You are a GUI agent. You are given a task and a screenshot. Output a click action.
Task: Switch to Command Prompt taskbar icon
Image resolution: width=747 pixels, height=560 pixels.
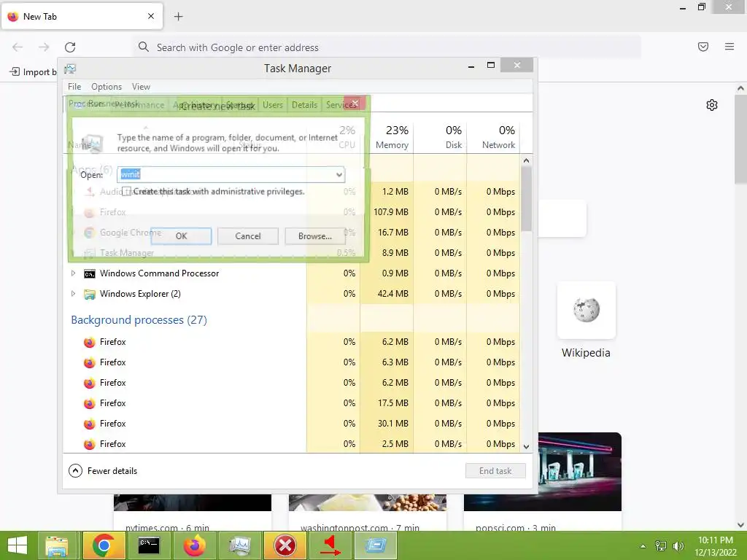149,545
